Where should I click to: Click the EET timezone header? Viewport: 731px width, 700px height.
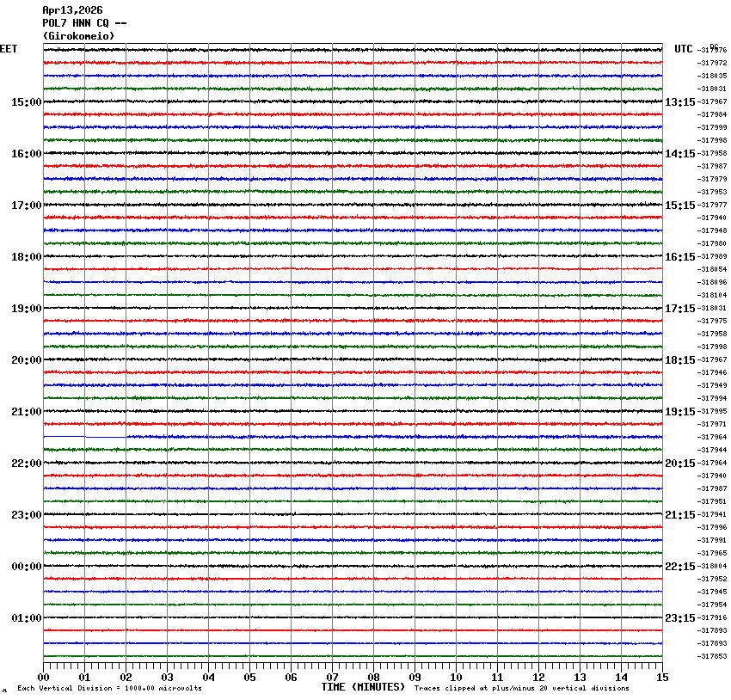tap(9, 49)
